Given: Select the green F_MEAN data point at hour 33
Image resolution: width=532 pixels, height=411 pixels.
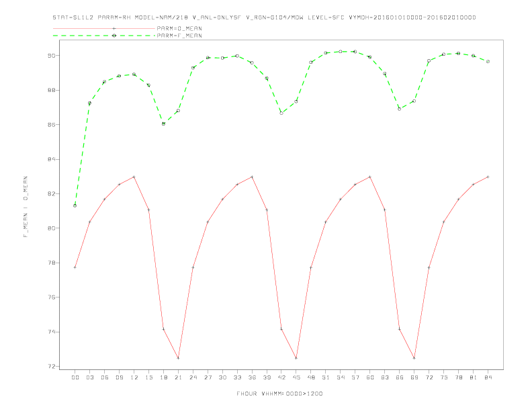Looking at the screenshot, I should coord(237,56).
